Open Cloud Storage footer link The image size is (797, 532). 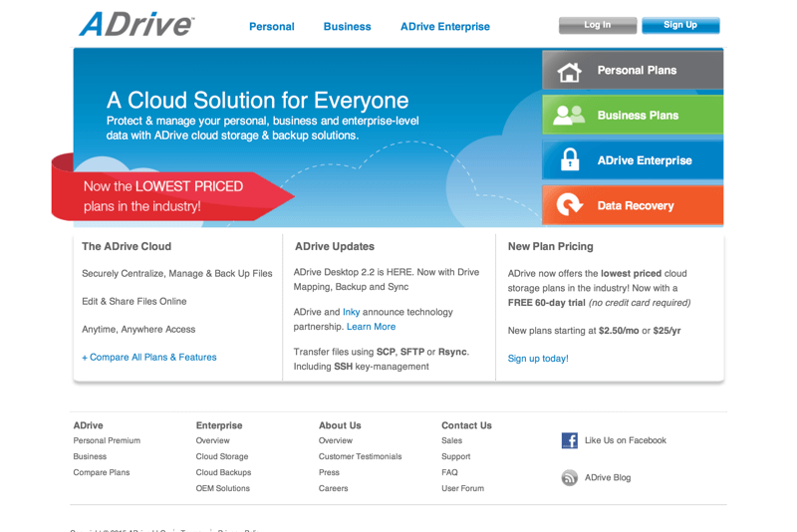pyautogui.click(x=222, y=456)
